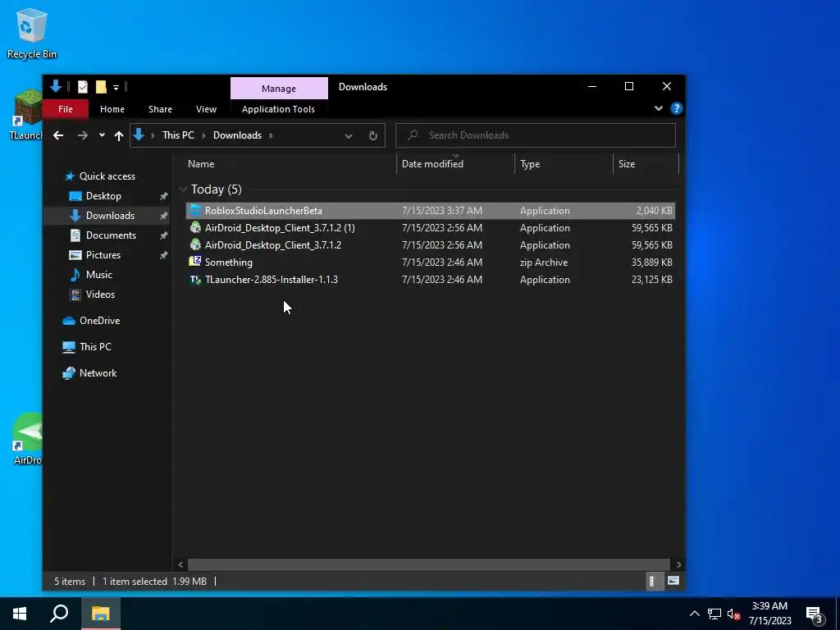This screenshot has width=840, height=630.
Task: Click the Search Downloads field
Action: click(535, 135)
